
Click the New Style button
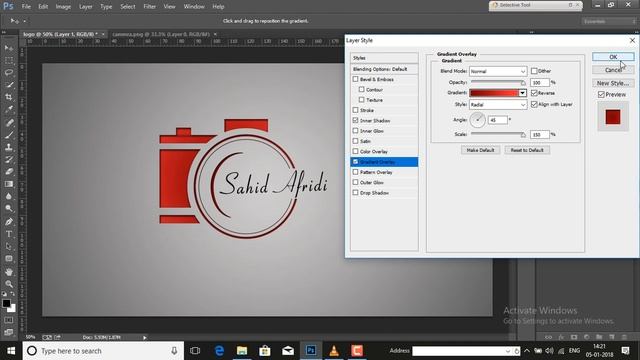tap(613, 83)
